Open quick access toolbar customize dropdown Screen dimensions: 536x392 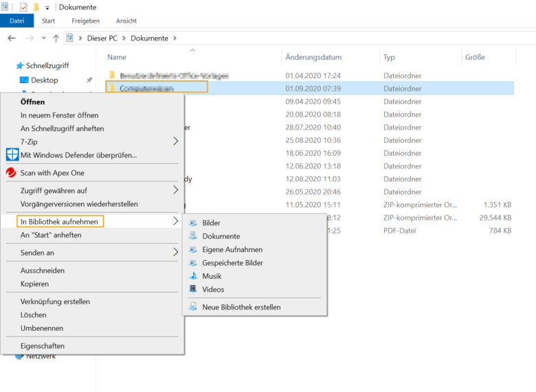tap(47, 8)
